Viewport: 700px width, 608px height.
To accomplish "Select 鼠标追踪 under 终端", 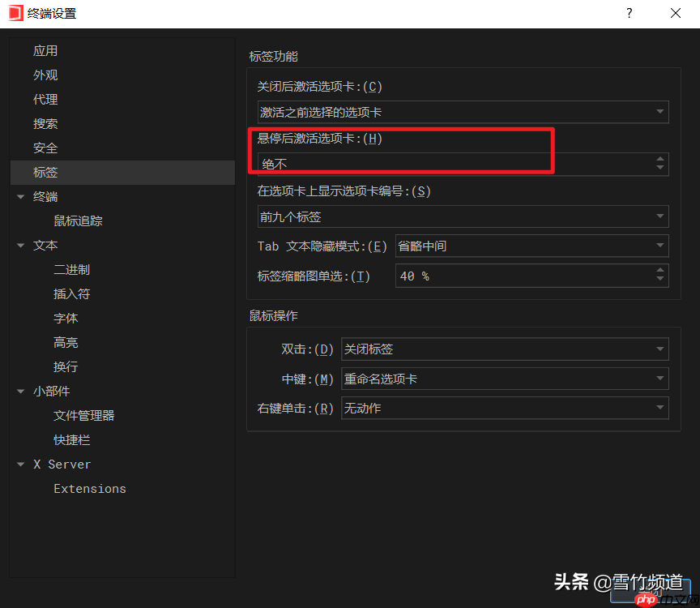I will point(78,221).
